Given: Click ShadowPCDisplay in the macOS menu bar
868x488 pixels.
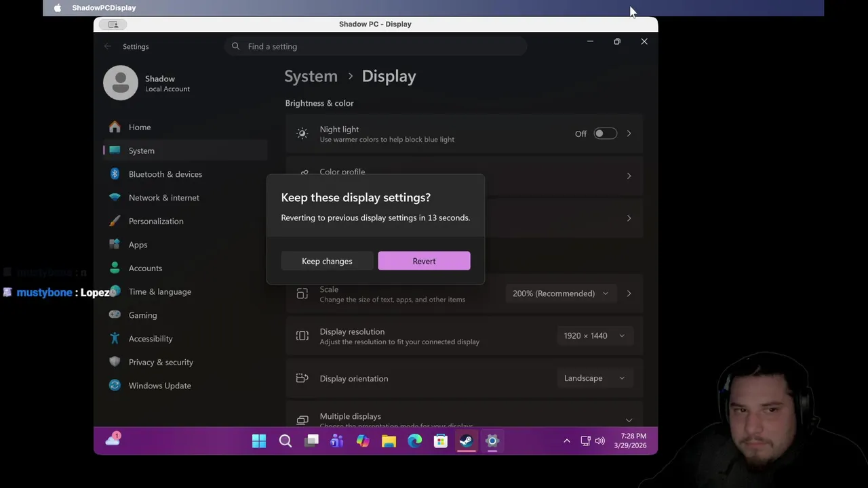Looking at the screenshot, I should tap(104, 7).
